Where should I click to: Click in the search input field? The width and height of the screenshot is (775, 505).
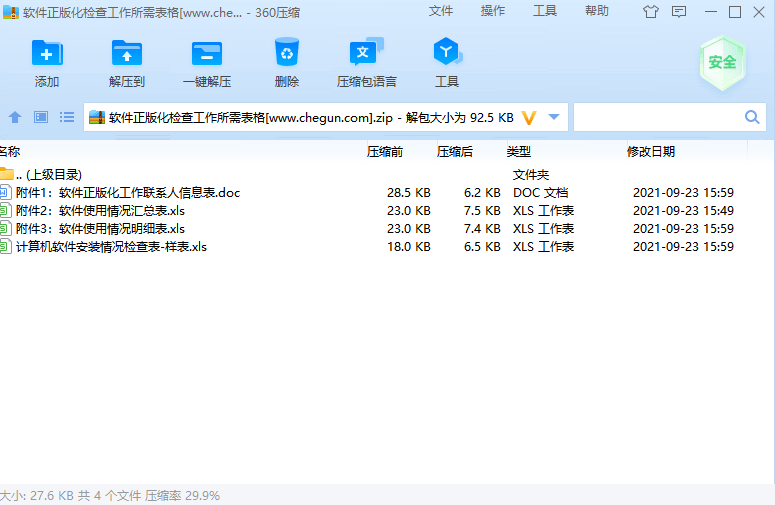(657, 117)
